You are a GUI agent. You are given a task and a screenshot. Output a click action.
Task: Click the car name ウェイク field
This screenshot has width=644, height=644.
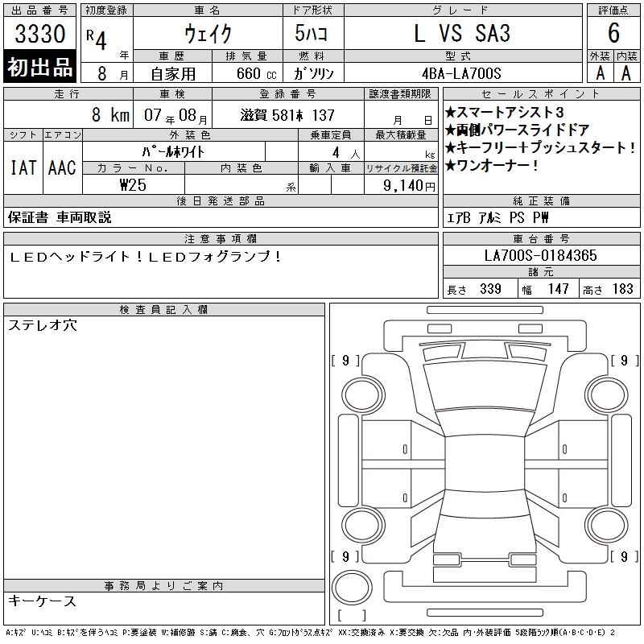(x=207, y=34)
